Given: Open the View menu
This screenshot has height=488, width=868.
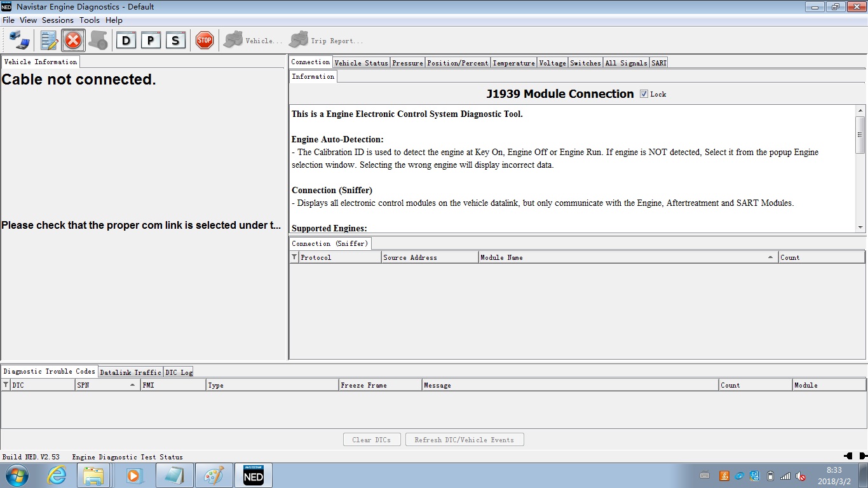Looking at the screenshot, I should pos(28,20).
